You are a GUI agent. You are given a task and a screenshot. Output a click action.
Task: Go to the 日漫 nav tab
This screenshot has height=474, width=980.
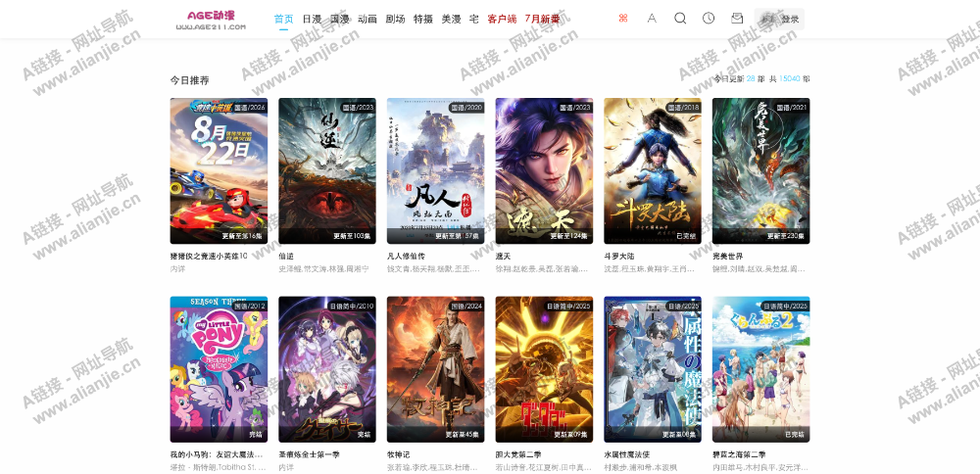(x=312, y=19)
